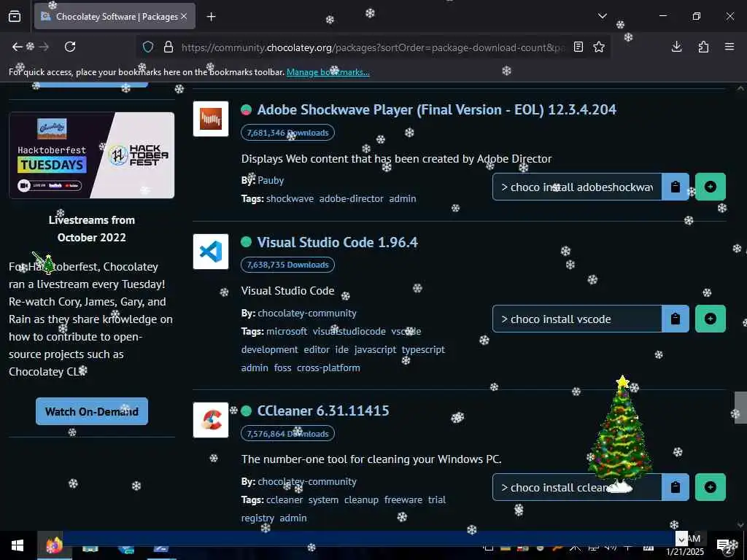Open the Firefox application menu
This screenshot has width=747, height=560.
pos(729,47)
